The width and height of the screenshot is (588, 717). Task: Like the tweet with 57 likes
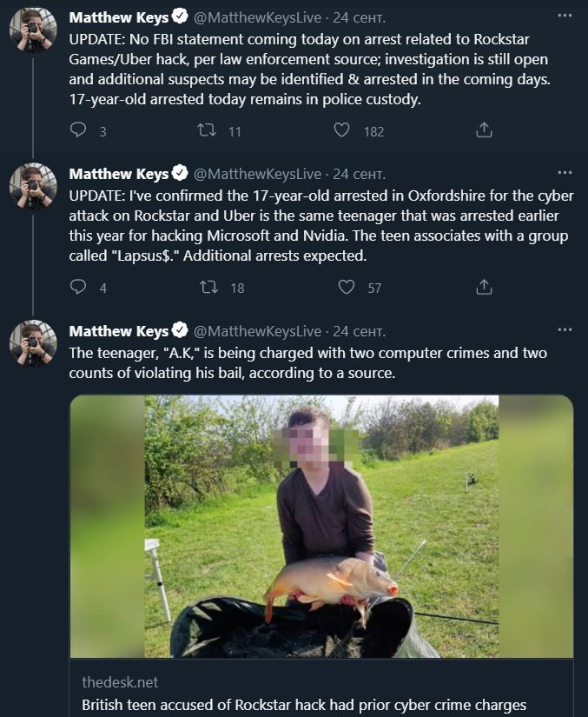tap(346, 287)
